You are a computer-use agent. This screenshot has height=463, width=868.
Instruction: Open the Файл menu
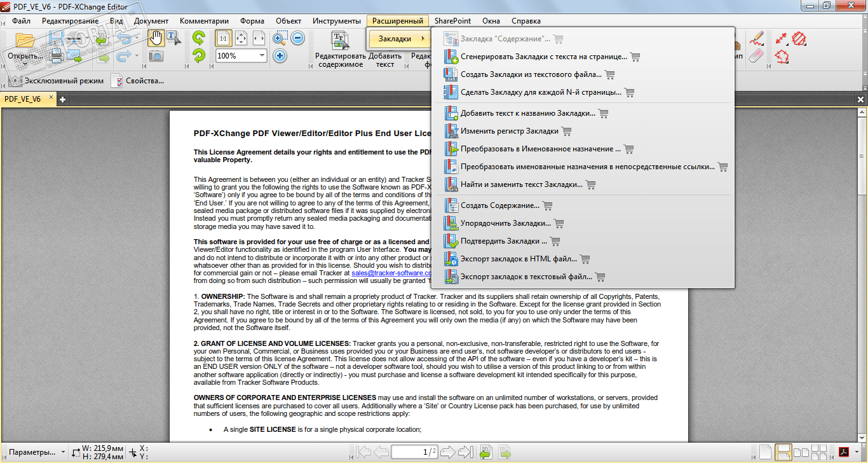pos(21,21)
